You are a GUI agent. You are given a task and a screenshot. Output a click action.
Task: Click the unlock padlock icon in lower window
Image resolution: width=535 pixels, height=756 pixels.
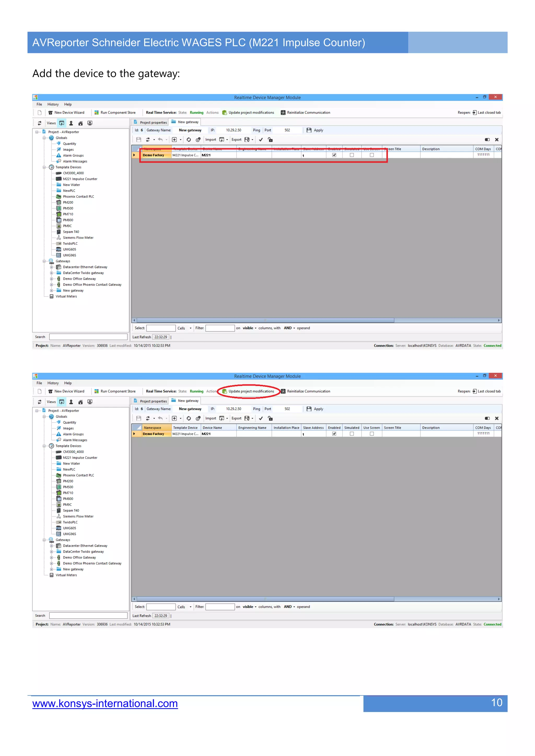click(270, 418)
